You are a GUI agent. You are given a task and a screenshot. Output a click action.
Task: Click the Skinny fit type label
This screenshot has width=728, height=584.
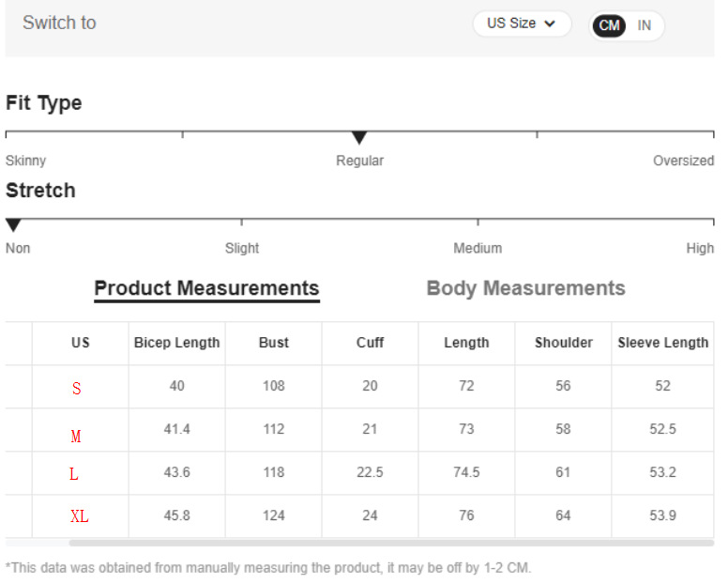[25, 161]
